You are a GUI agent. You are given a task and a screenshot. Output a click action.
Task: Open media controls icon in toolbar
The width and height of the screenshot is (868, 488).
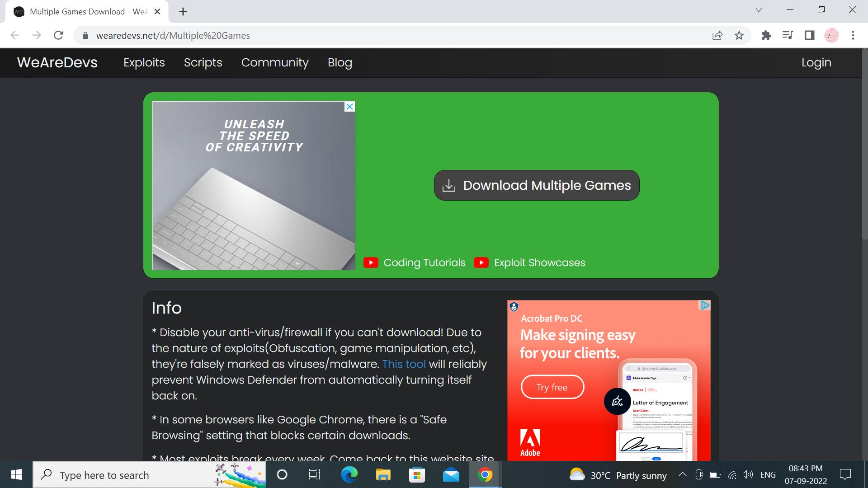coord(788,35)
